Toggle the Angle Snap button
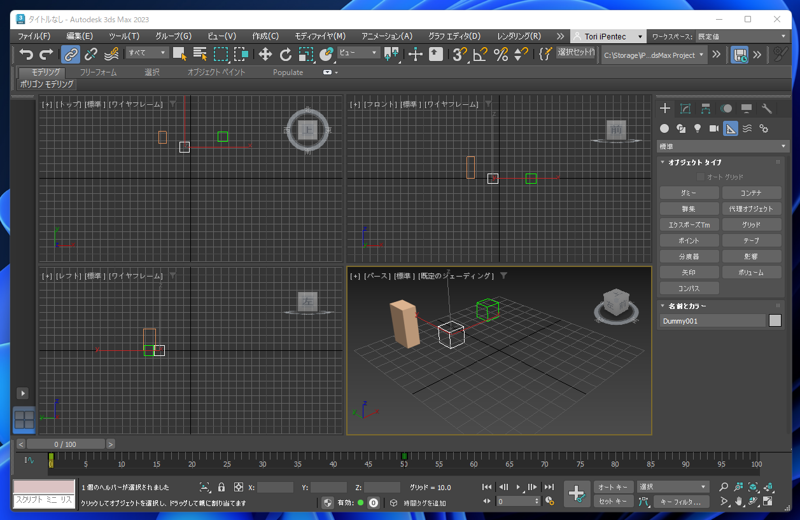 coord(480,55)
